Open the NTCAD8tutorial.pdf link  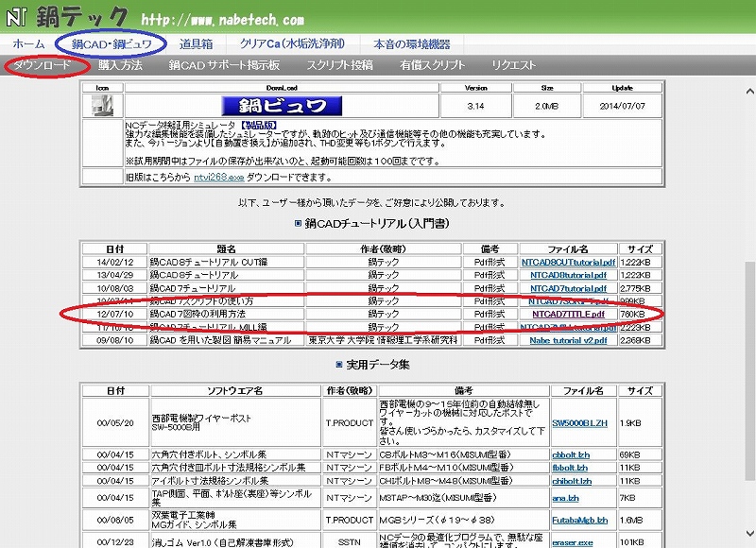569,275
